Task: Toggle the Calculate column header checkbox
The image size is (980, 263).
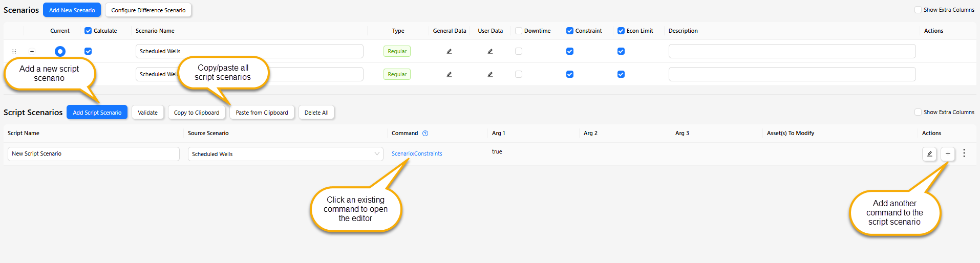Action: (88, 31)
